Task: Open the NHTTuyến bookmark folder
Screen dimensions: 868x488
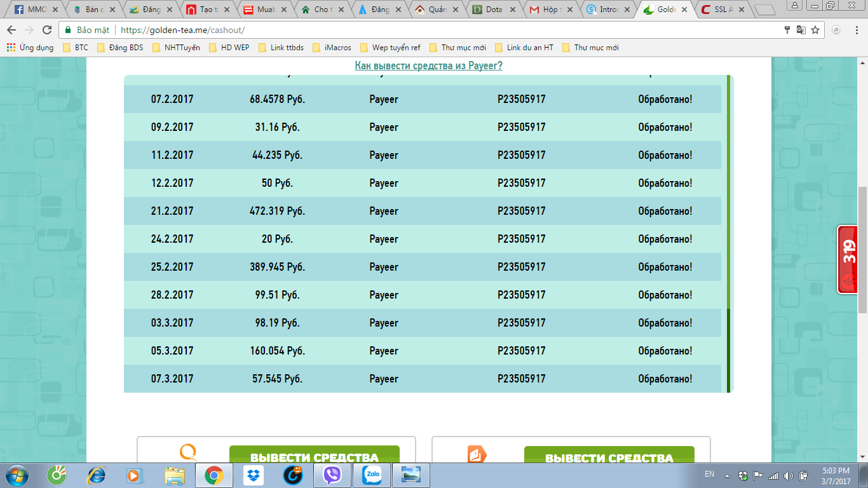Action: (176, 48)
